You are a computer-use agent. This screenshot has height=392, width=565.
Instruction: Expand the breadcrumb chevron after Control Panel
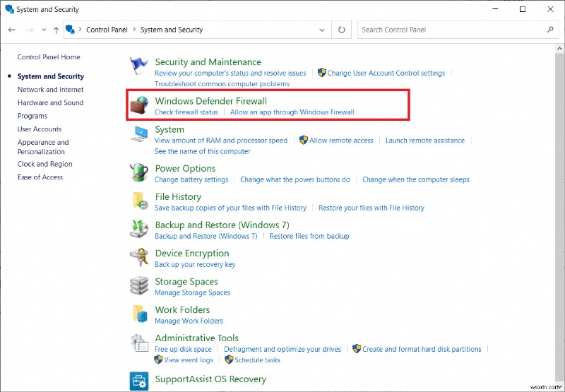click(x=134, y=30)
